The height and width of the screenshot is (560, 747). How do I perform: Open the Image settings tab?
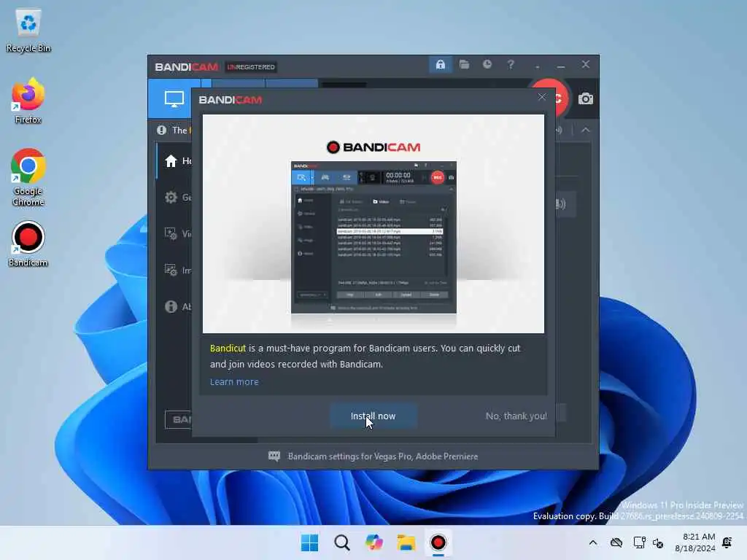171,270
